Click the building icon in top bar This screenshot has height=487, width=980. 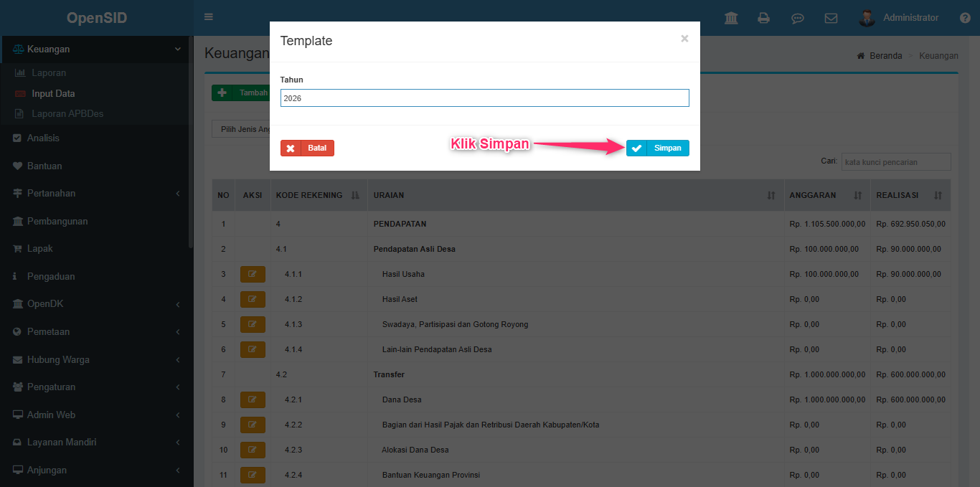click(x=731, y=18)
